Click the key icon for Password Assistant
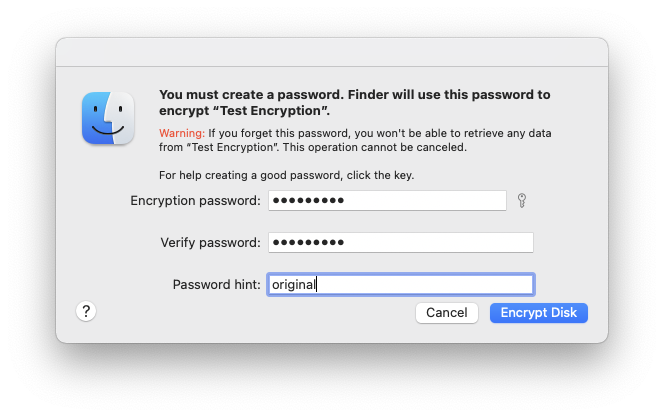This screenshot has width=664, height=417. tap(521, 201)
